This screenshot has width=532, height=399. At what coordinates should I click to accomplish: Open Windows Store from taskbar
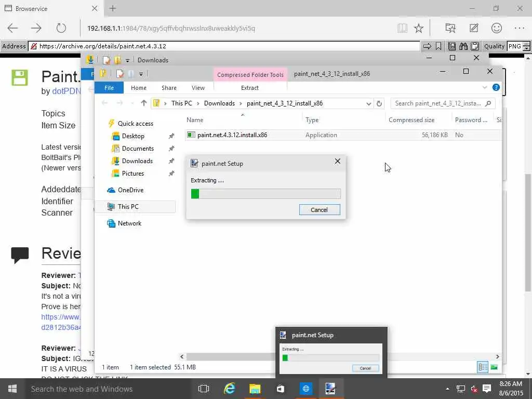[x=280, y=389]
